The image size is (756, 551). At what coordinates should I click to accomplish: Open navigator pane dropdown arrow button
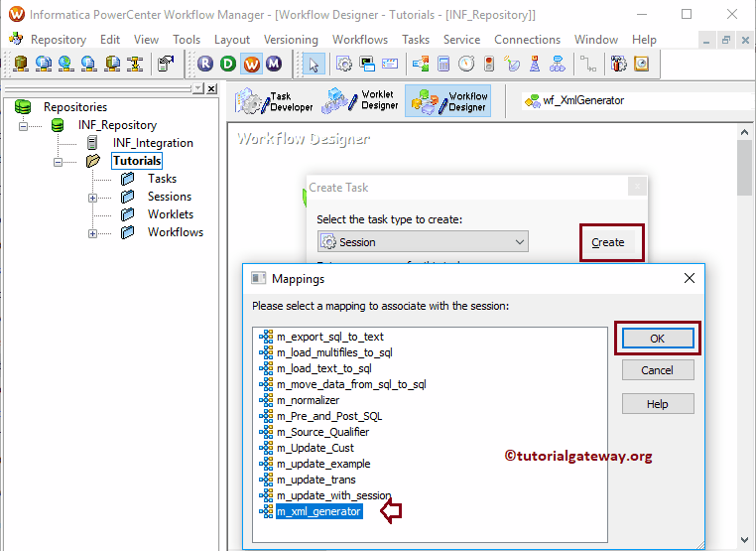198,88
